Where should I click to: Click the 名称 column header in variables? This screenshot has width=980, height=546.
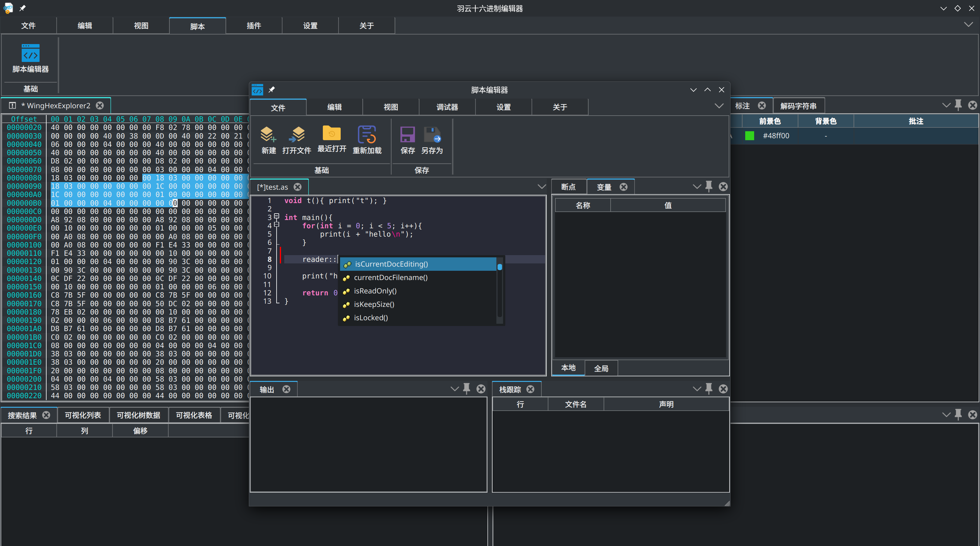(x=583, y=205)
